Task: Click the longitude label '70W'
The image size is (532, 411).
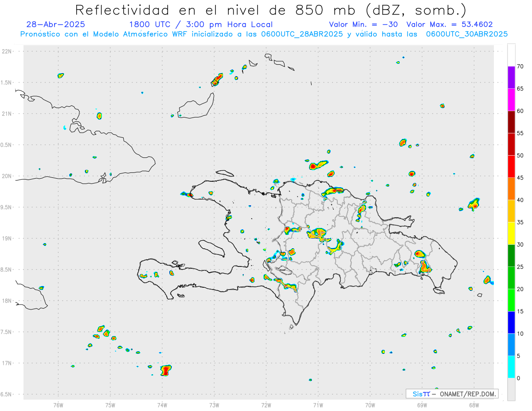Action: click(370, 405)
